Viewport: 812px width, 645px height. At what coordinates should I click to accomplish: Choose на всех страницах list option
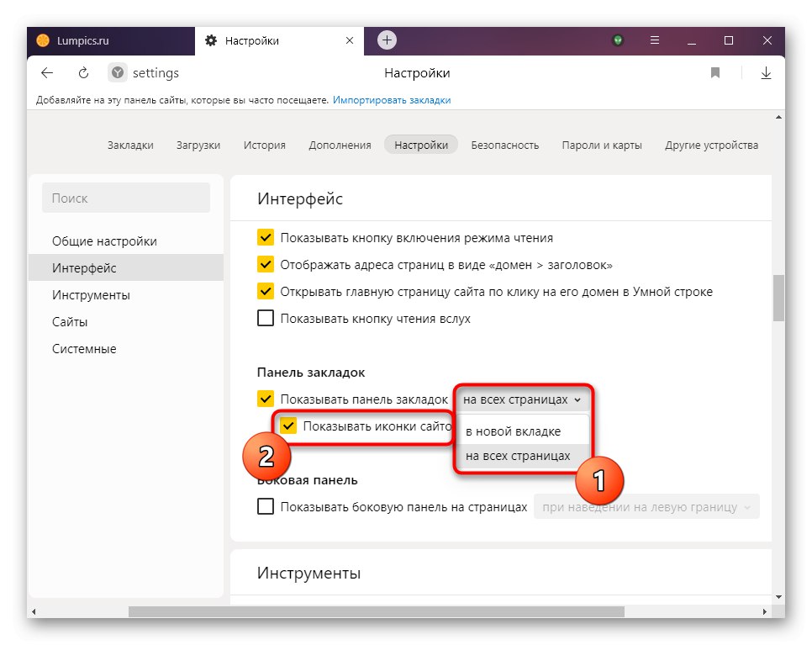(x=523, y=456)
